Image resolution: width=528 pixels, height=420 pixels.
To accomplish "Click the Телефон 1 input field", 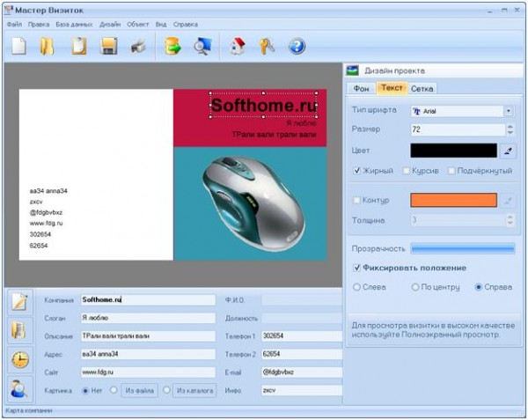I will pos(302,335).
